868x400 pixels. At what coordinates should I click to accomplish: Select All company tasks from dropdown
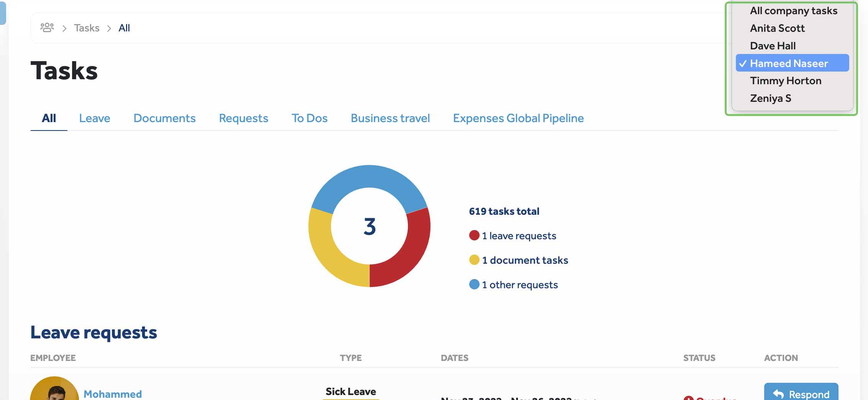click(x=793, y=11)
